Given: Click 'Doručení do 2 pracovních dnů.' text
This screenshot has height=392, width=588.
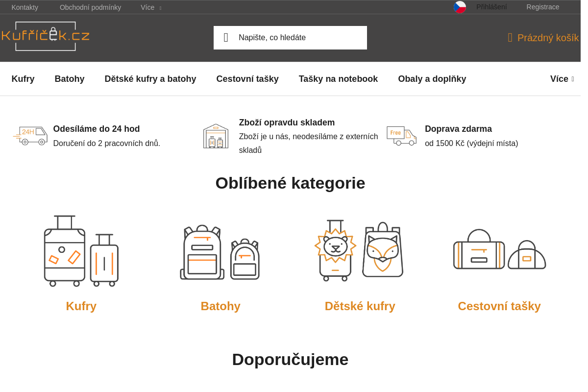Looking at the screenshot, I should [107, 144].
